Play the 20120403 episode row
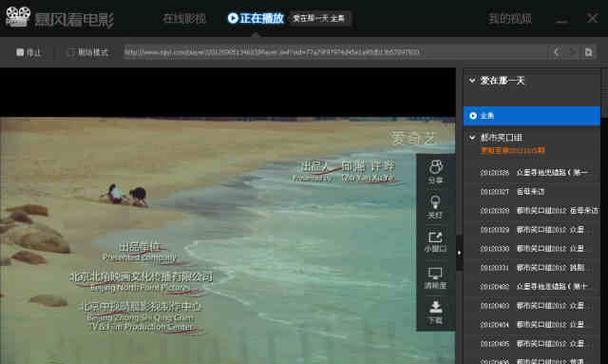608x364 pixels. [532, 305]
